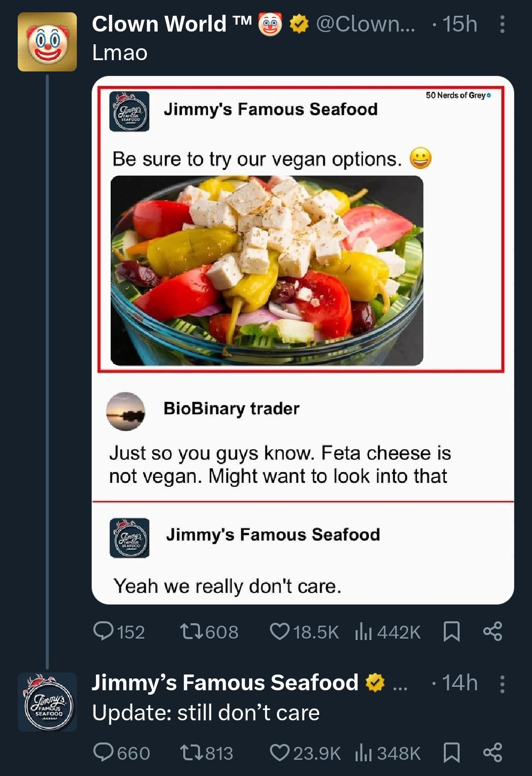This screenshot has width=532, height=776.
Task: Tap the @Clown... username handle
Action: (x=366, y=24)
